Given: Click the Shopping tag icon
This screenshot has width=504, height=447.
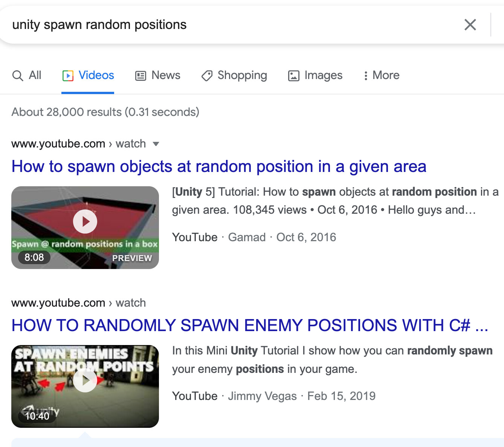Looking at the screenshot, I should [x=206, y=75].
